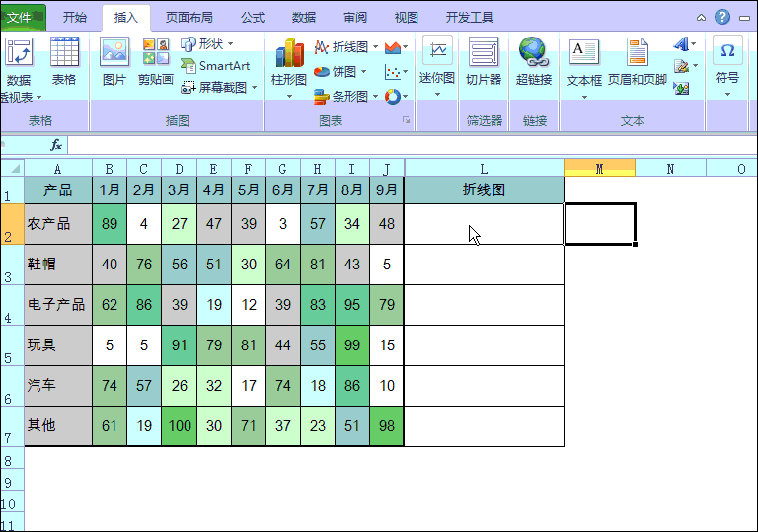Click the SmartArt button
The width and height of the screenshot is (758, 532).
(215, 66)
